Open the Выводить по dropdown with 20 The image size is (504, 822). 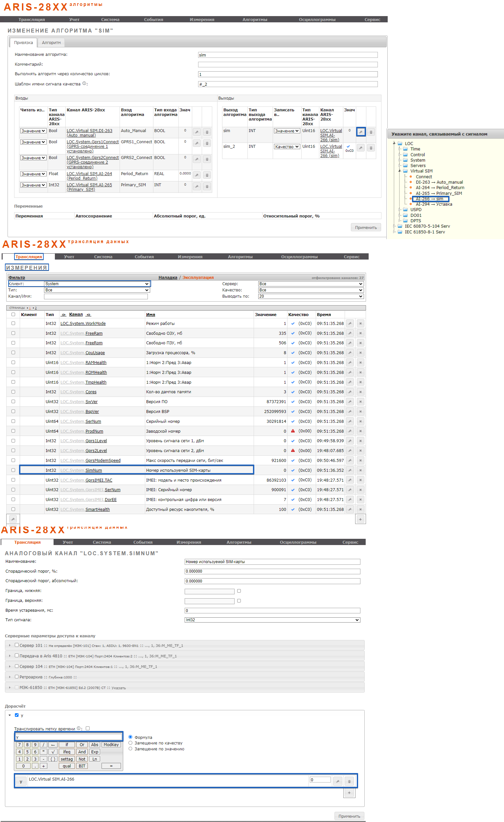pyautogui.click(x=311, y=296)
